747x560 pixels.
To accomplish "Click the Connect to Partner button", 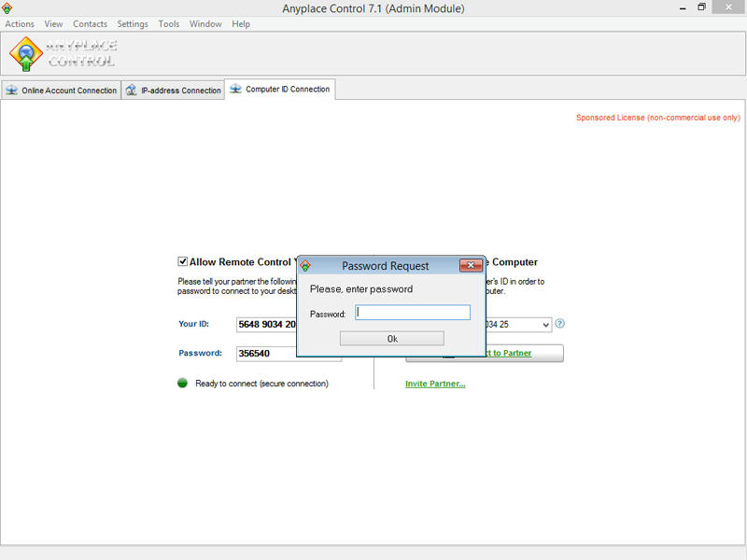I will pyautogui.click(x=485, y=353).
